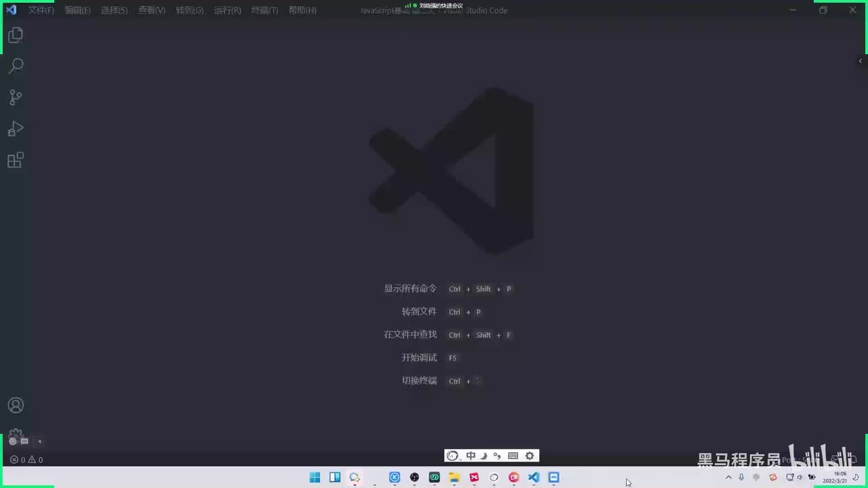Open the 编辑(E) menu
This screenshot has width=868, height=488.
click(x=77, y=10)
